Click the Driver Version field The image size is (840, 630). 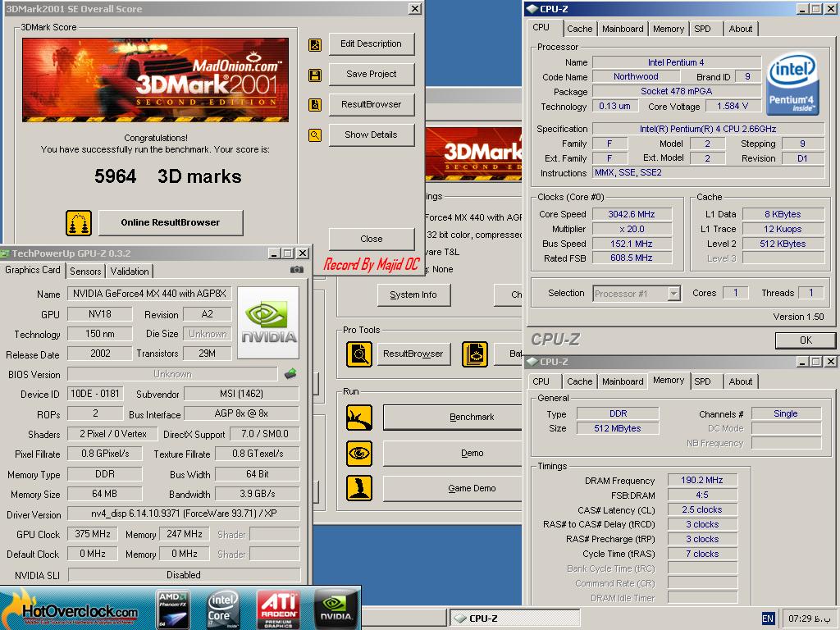pos(184,514)
